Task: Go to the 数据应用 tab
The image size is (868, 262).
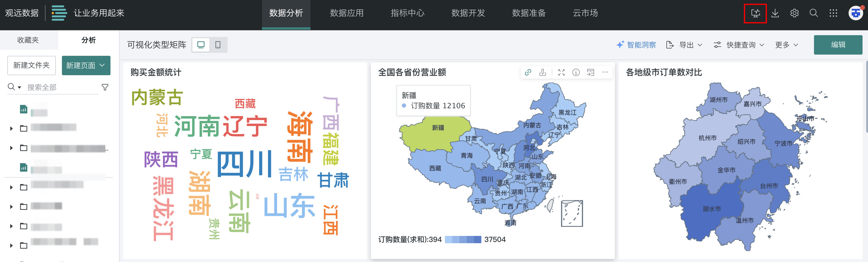Action: pyautogui.click(x=347, y=13)
